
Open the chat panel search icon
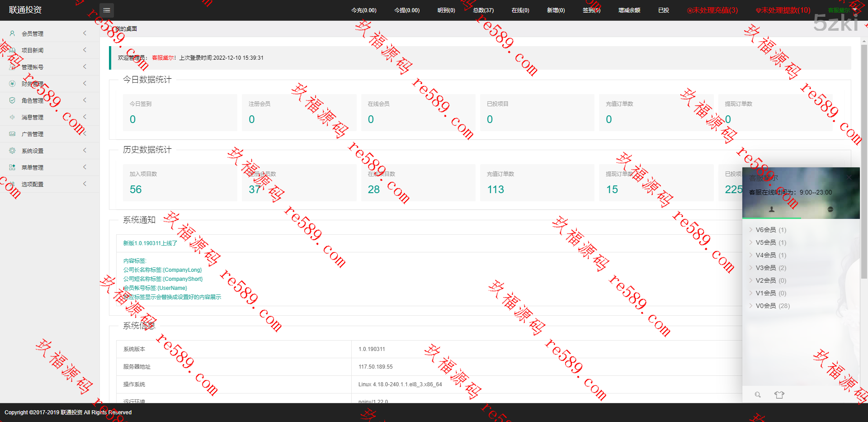point(758,395)
